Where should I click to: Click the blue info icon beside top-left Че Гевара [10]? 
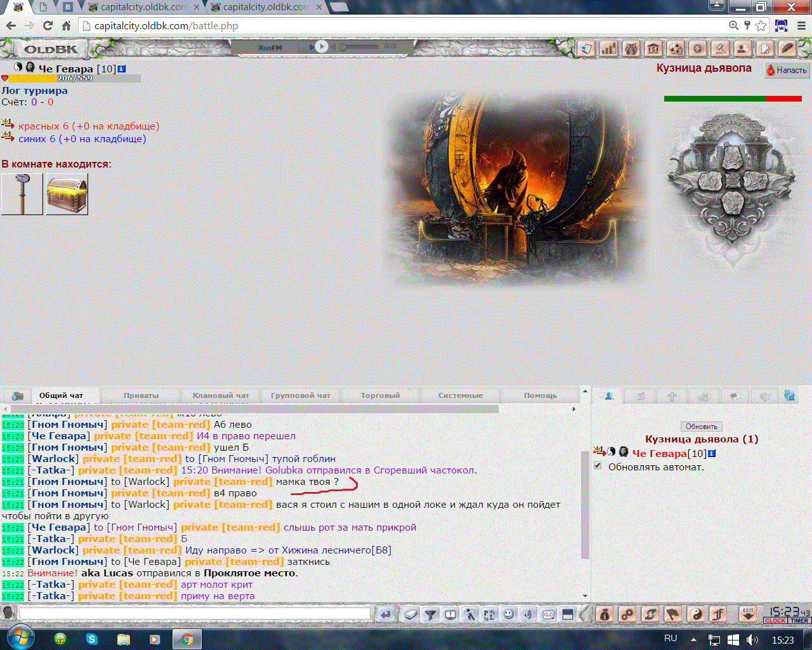(x=122, y=69)
